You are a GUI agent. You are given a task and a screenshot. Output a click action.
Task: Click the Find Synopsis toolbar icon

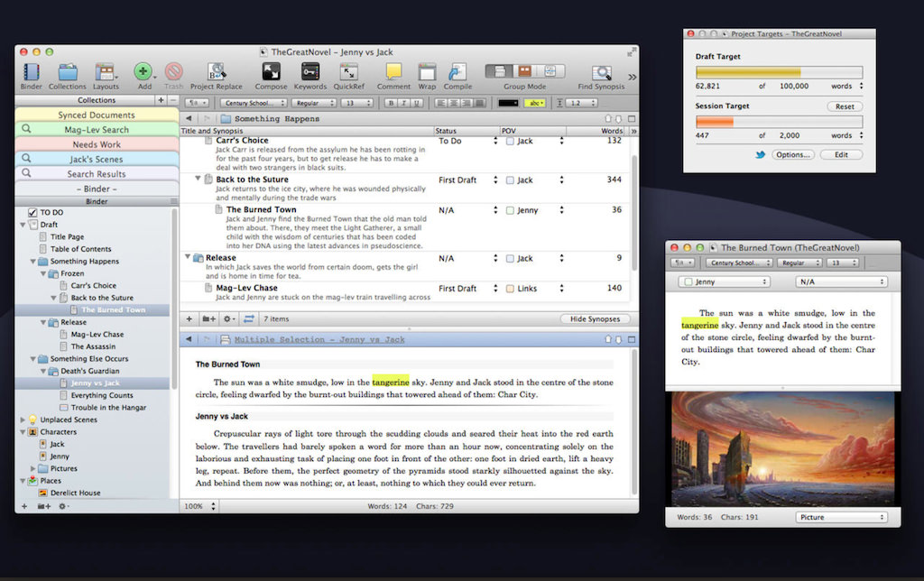click(601, 72)
